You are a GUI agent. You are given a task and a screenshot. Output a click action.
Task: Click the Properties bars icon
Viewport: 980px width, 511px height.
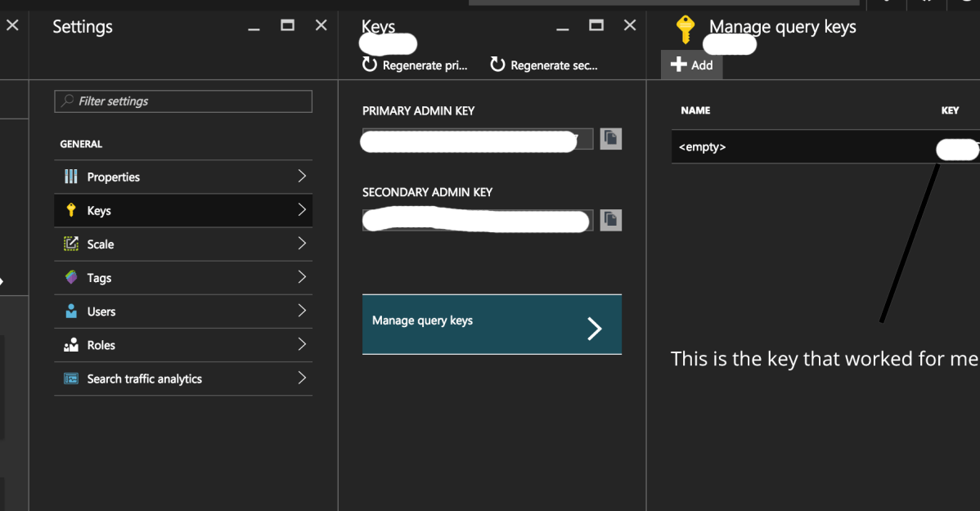click(x=71, y=177)
